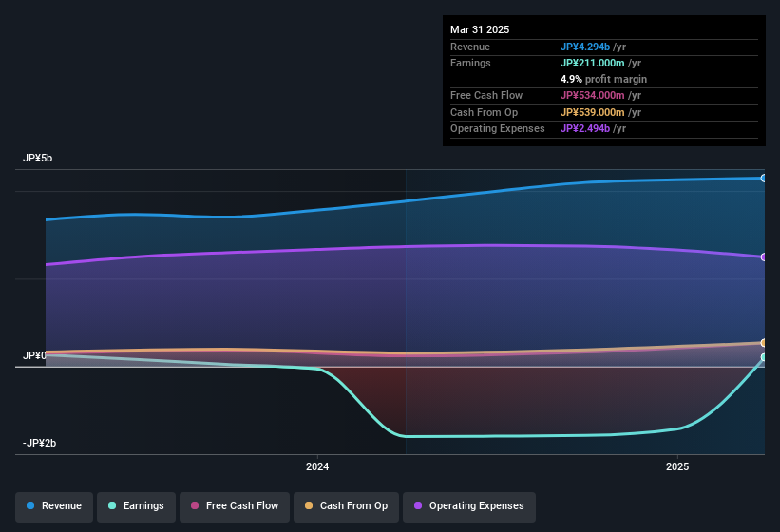This screenshot has height=532, width=780.
Task: Click the Operating Expenses label in tooltip
Action: [x=498, y=129]
